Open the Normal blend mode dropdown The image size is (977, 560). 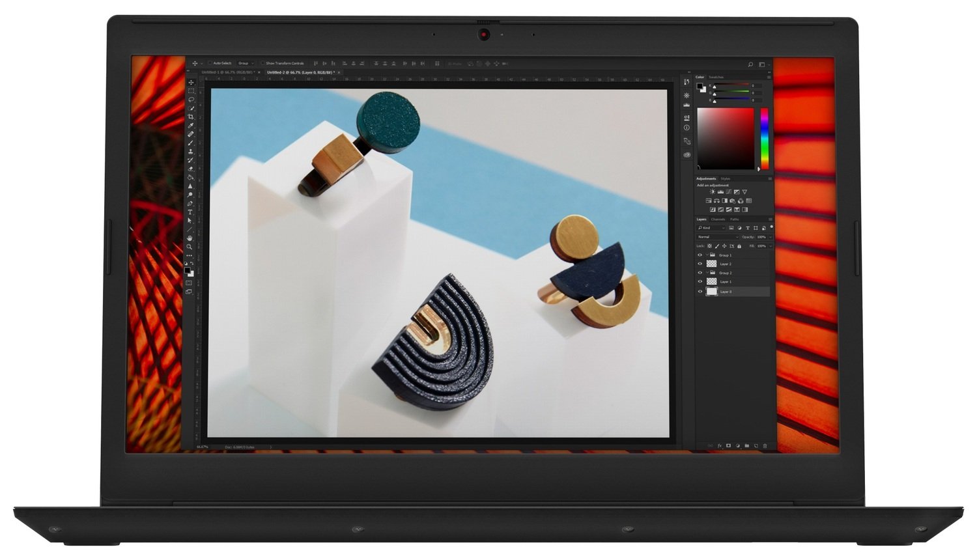[717, 237]
